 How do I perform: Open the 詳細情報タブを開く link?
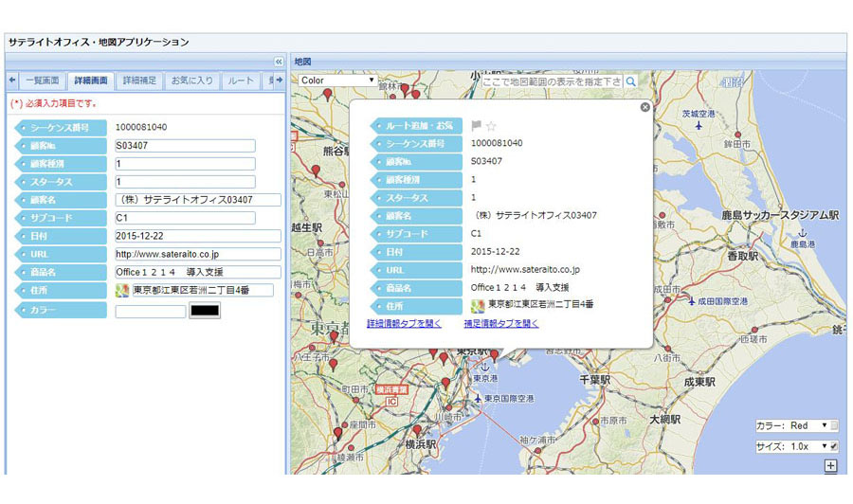click(404, 323)
